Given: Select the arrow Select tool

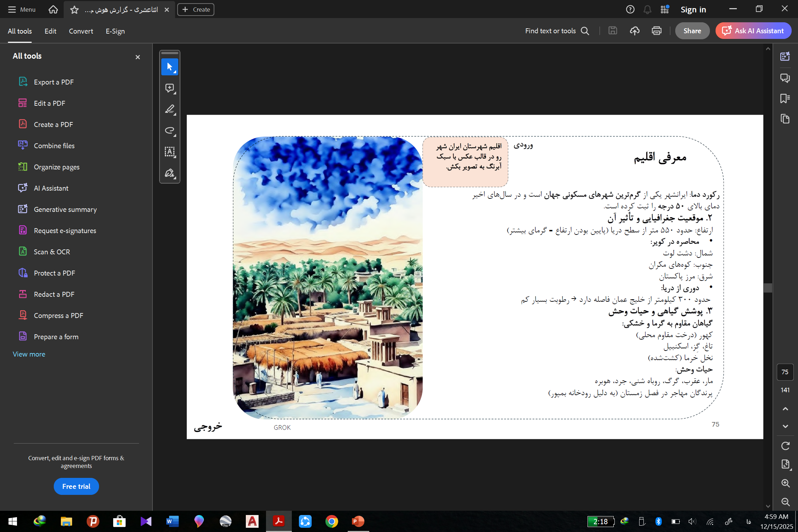Looking at the screenshot, I should [x=170, y=67].
